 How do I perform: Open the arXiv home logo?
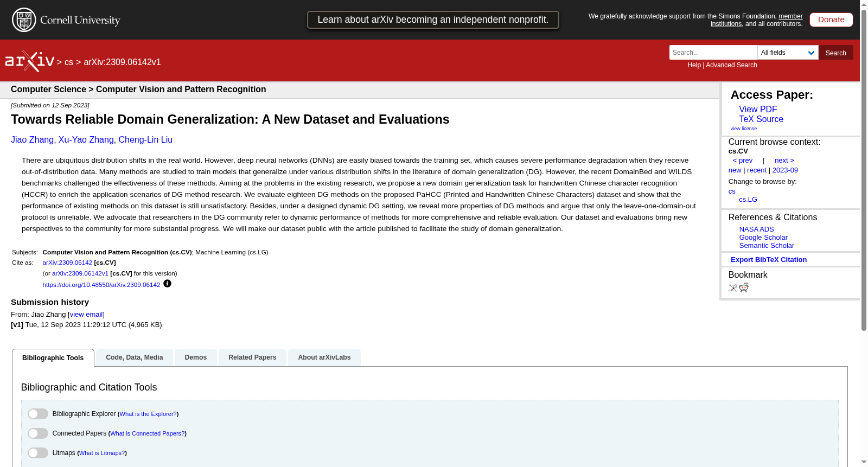click(30, 61)
